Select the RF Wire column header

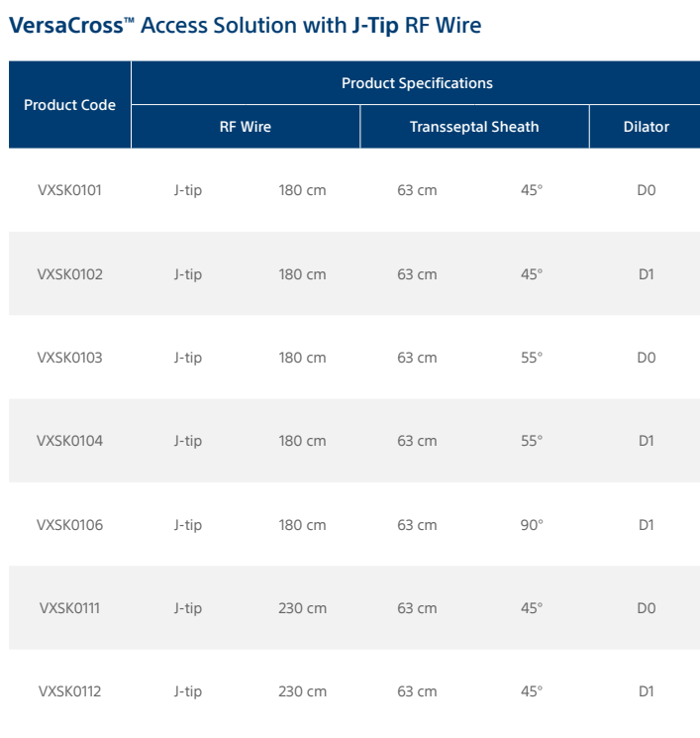245,127
